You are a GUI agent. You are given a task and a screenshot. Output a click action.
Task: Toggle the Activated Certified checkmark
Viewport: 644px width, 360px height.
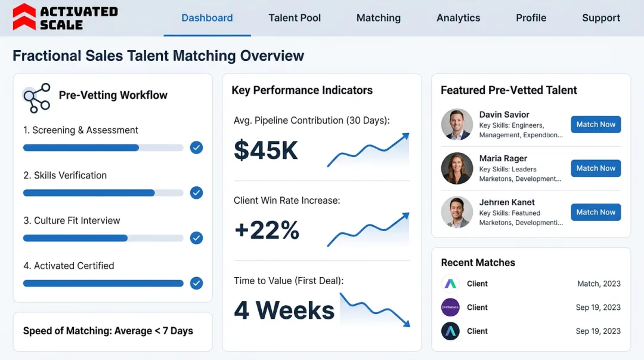coord(196,283)
